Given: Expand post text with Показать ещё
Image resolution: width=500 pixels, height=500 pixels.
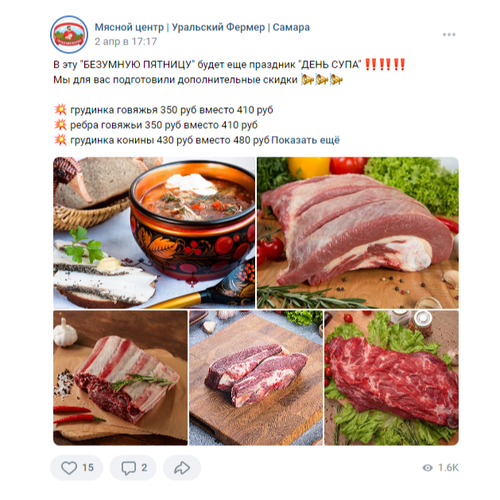Looking at the screenshot, I should coord(305,140).
